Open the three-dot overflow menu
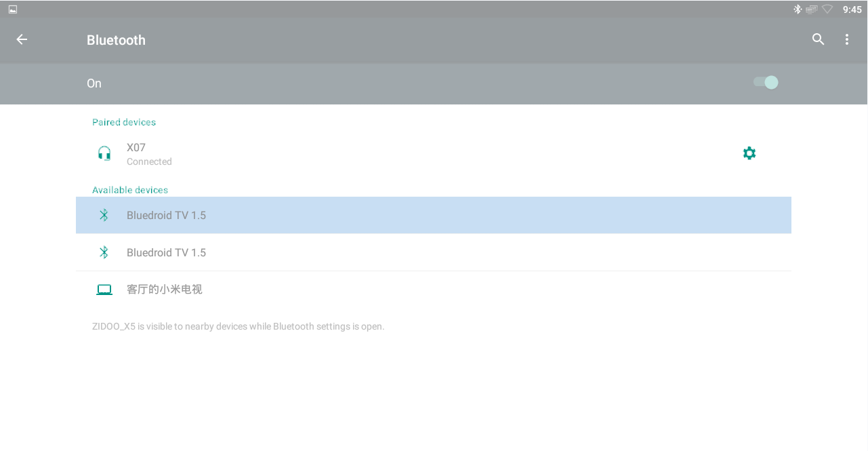 click(x=847, y=39)
